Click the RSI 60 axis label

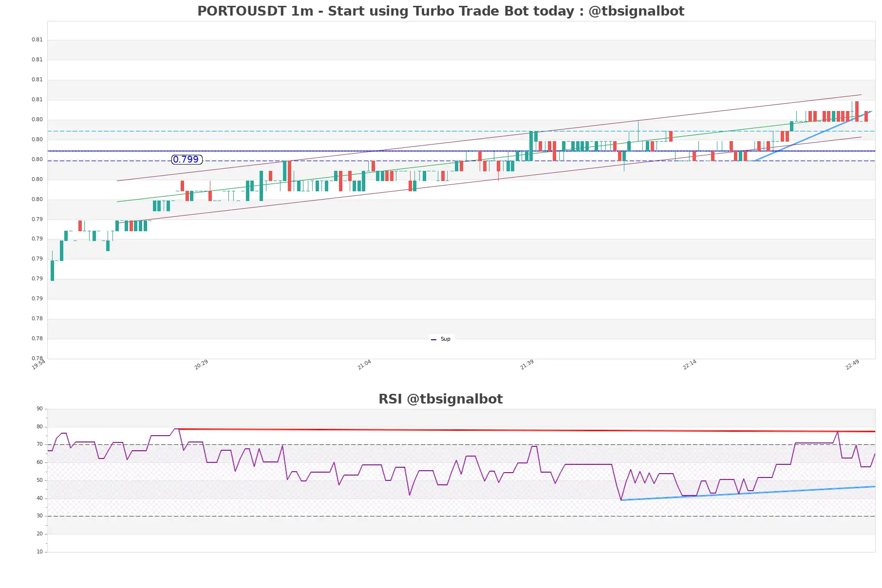pyautogui.click(x=39, y=462)
